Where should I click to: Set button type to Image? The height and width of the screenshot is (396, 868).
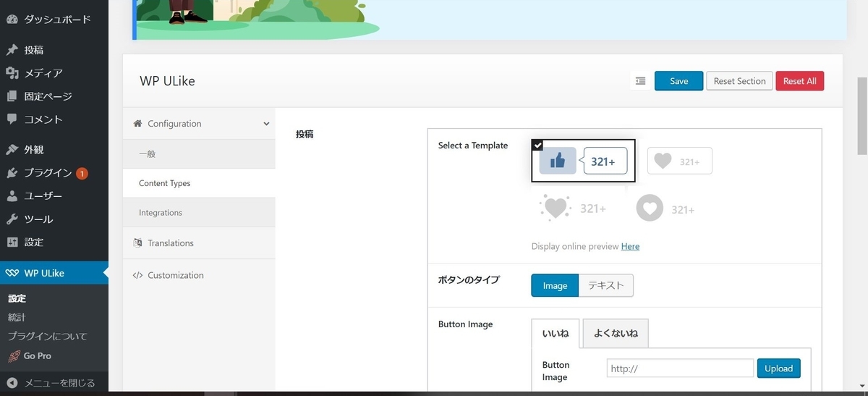click(555, 285)
